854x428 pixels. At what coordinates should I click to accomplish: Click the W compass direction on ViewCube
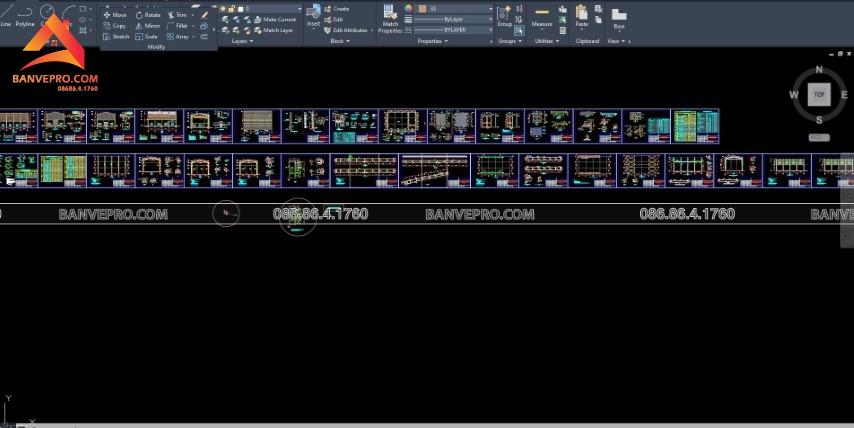[x=794, y=95]
